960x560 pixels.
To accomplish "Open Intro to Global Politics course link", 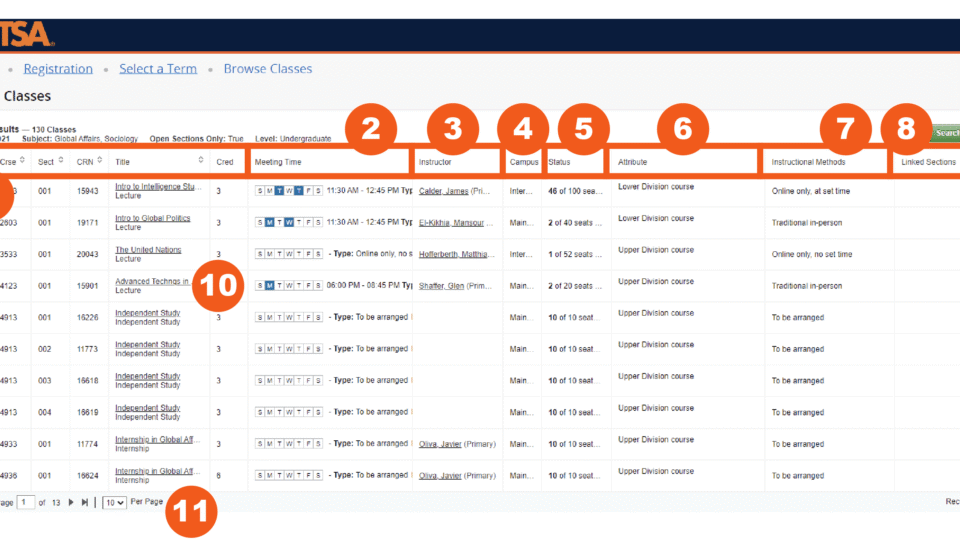I will coord(152,218).
